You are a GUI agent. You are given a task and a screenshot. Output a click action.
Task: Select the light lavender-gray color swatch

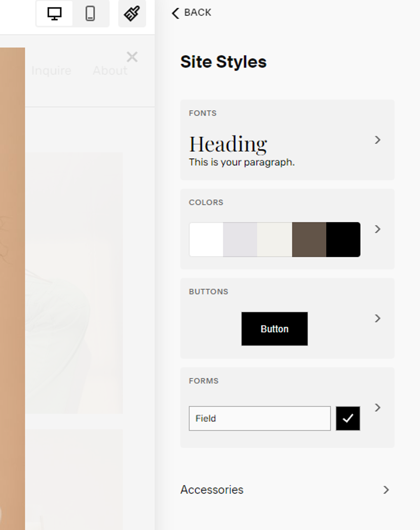click(240, 239)
